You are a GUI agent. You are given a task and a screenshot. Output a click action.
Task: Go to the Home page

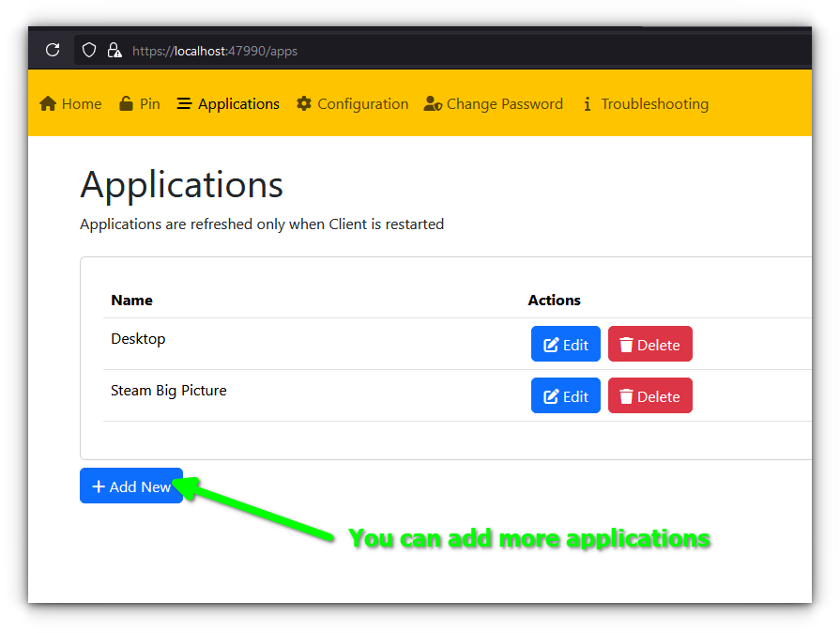70,104
